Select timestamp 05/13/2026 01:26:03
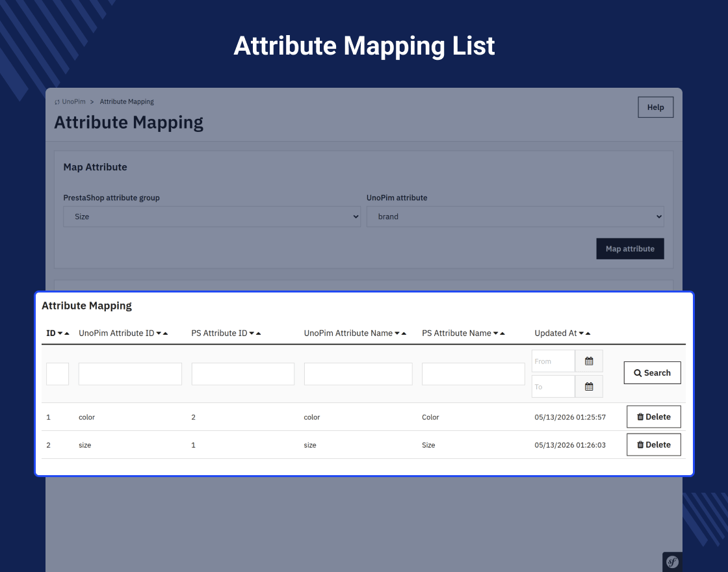728x572 pixels. [569, 445]
